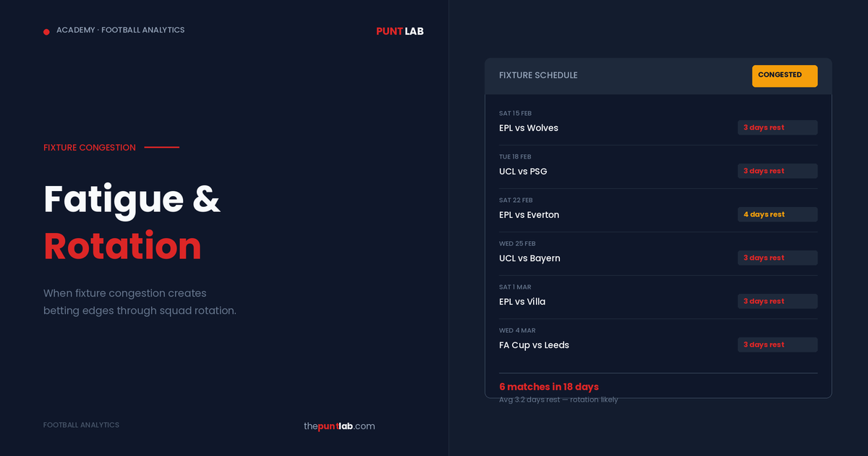The width and height of the screenshot is (868, 456).
Task: Select the UCL vs Bayern fixture
Action: point(529,258)
